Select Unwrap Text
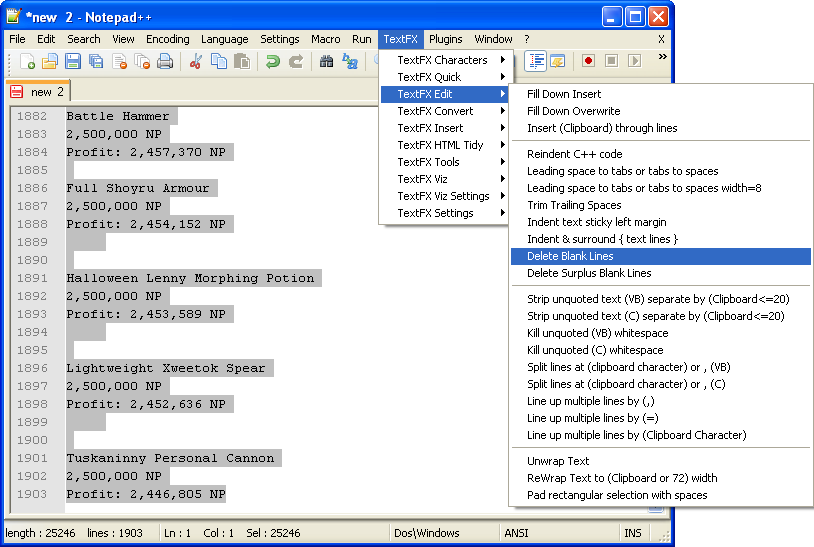 (660, 461)
